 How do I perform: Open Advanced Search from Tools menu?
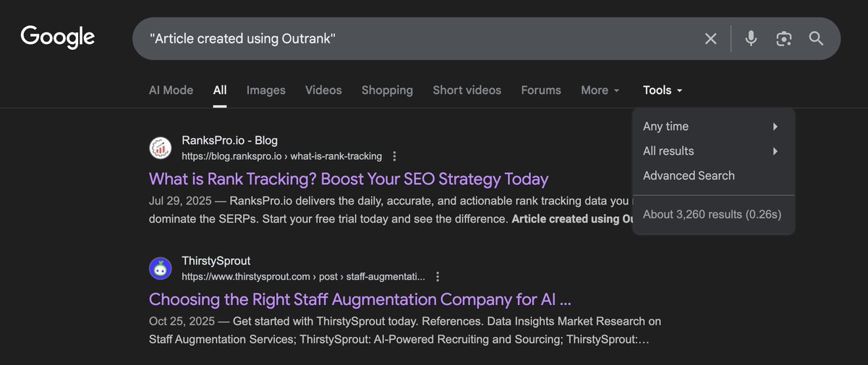tap(689, 176)
